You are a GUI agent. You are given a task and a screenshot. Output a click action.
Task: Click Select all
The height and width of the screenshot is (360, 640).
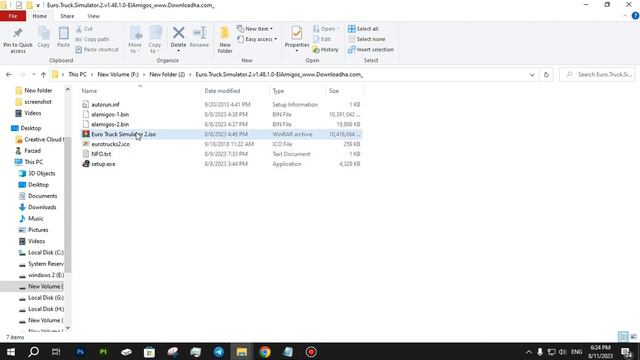click(363, 29)
